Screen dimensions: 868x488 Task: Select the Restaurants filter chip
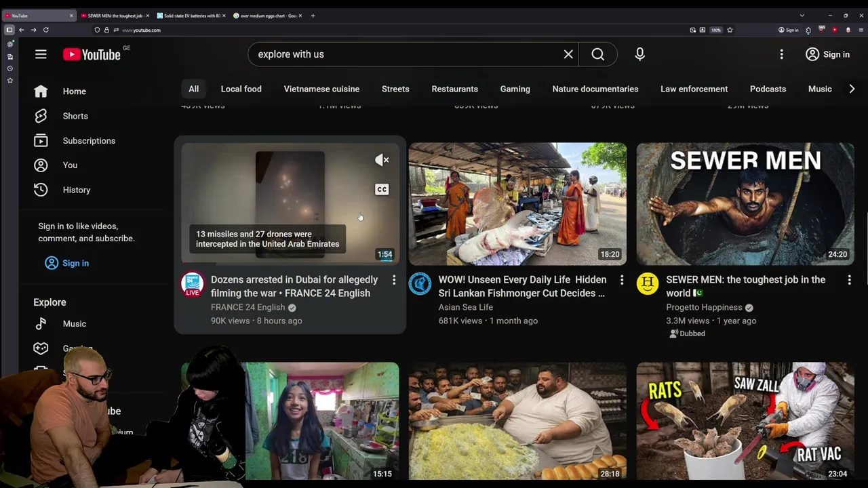454,89
